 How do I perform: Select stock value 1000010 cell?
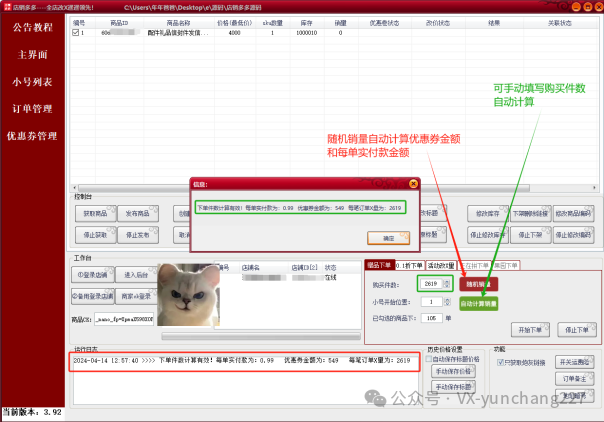(x=306, y=33)
